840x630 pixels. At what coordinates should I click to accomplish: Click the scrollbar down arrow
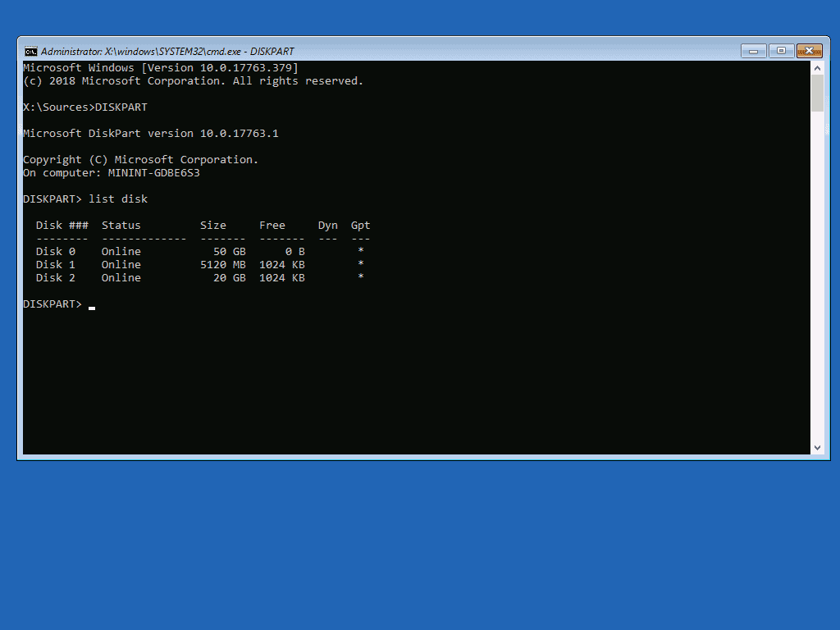[x=817, y=447]
